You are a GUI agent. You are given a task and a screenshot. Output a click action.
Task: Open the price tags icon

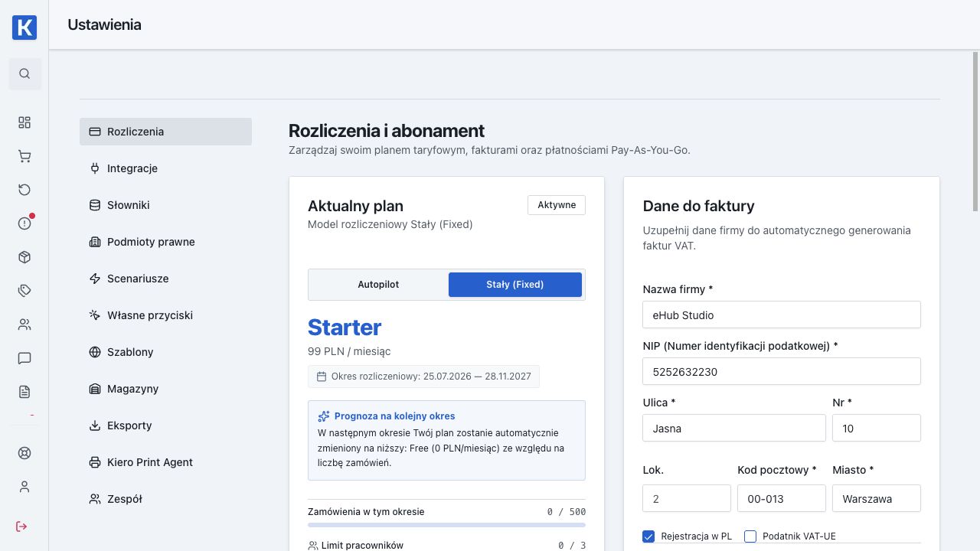(24, 291)
